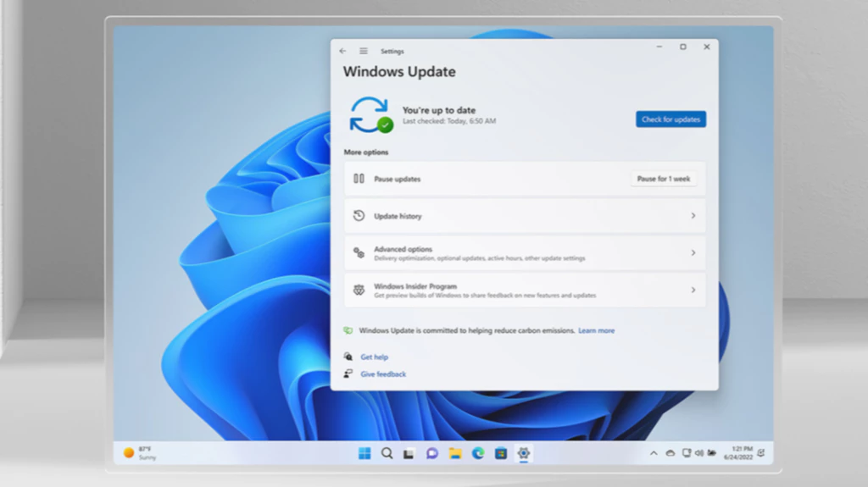Click the Get help icon
The width and height of the screenshot is (868, 487).
348,357
